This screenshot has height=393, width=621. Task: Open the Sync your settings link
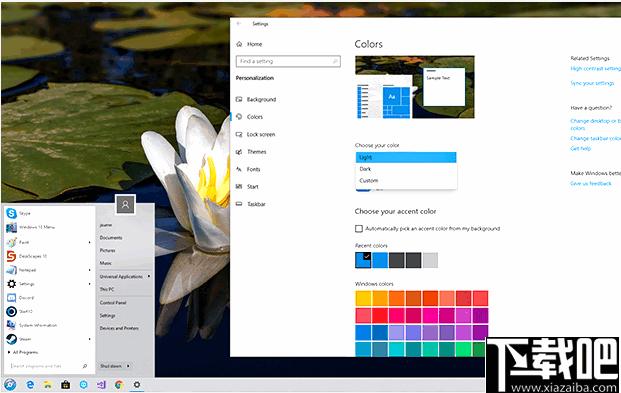click(x=592, y=83)
